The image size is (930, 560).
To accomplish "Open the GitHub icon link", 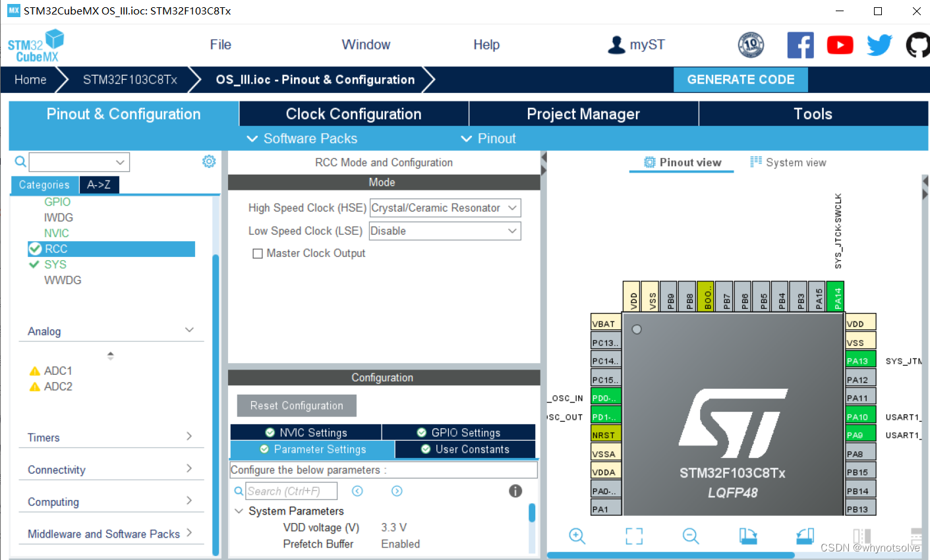I will coord(918,45).
